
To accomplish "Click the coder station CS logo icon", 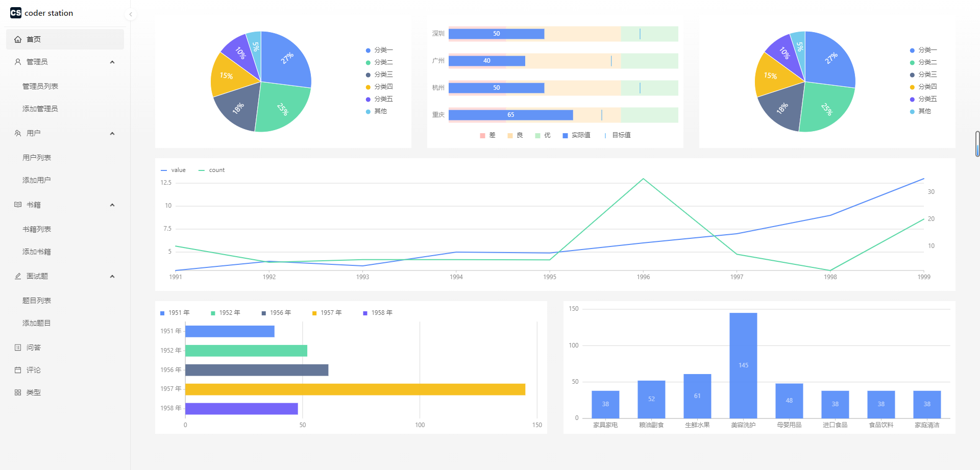I will (16, 13).
